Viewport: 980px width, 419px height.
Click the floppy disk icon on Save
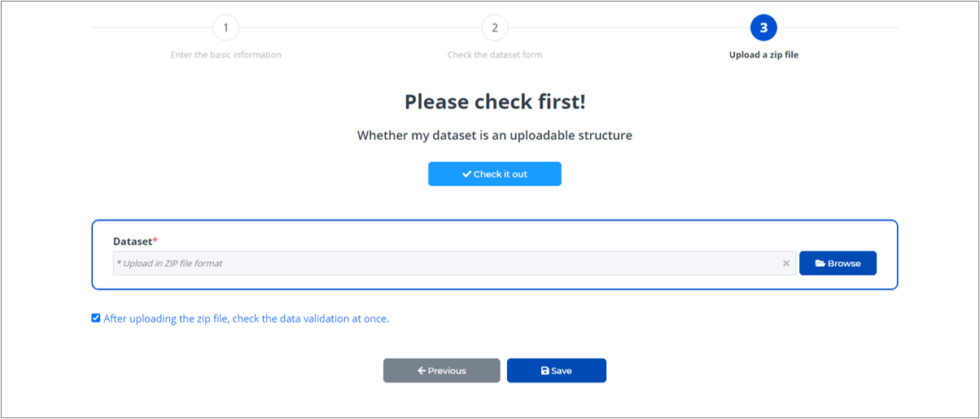pyautogui.click(x=545, y=371)
